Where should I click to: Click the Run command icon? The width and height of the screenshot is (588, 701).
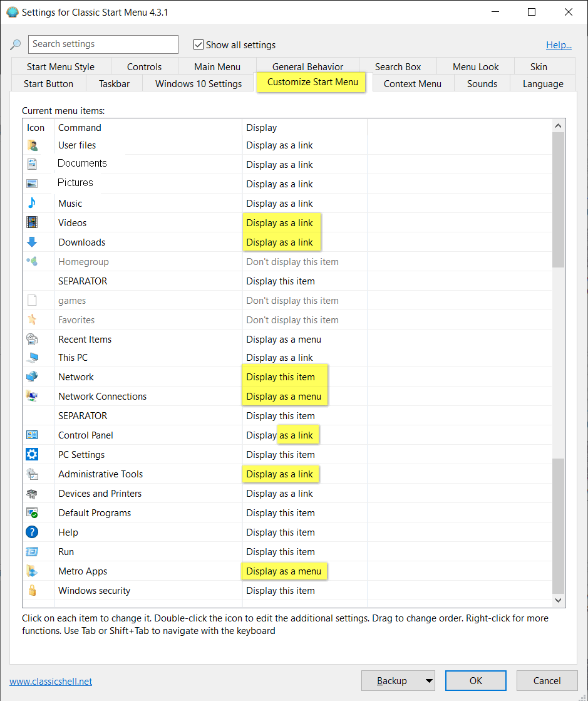pos(32,552)
